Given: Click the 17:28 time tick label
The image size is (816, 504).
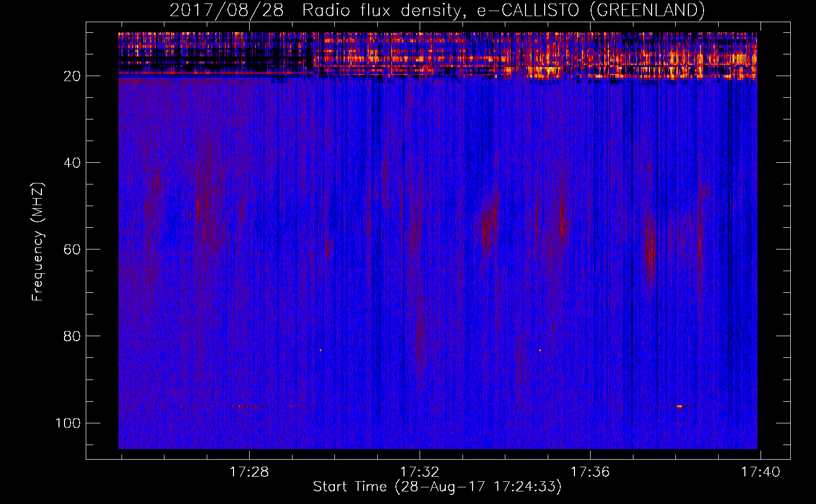Looking at the screenshot, I should 249,472.
